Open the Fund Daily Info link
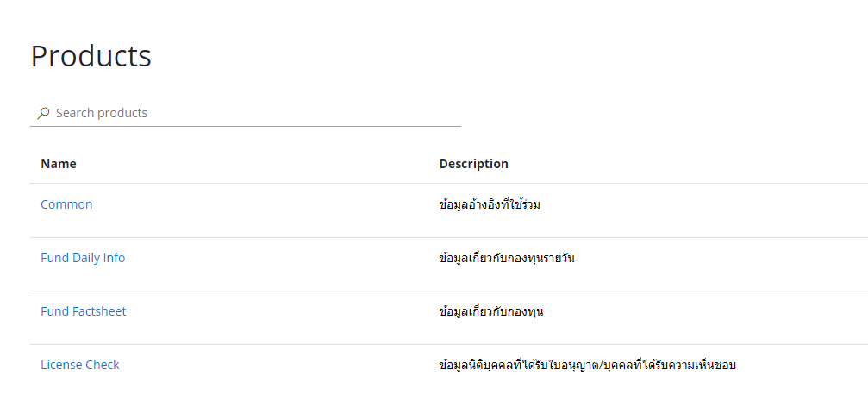Viewport: 868px width, 419px height. tap(83, 258)
